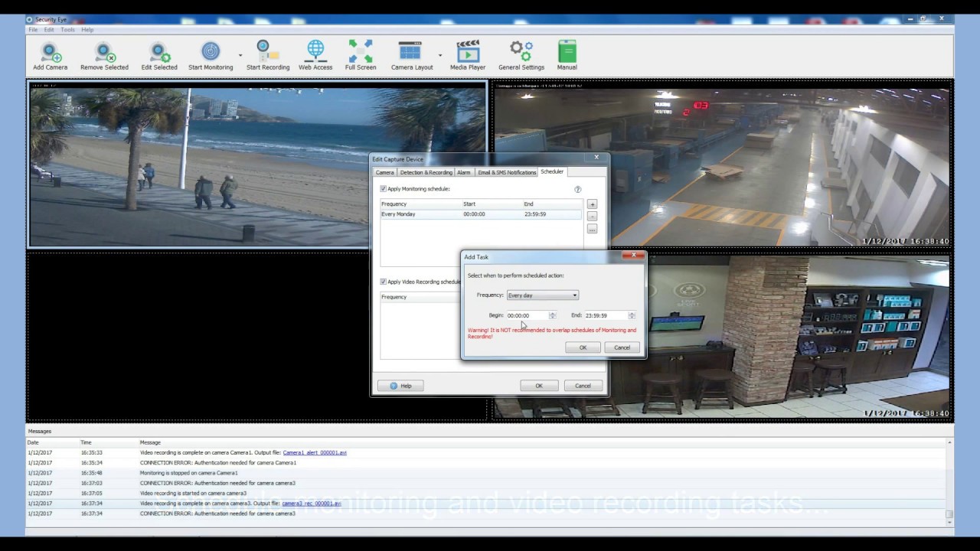Click the Begin time spinner arrows
The image size is (980, 551).
point(552,315)
